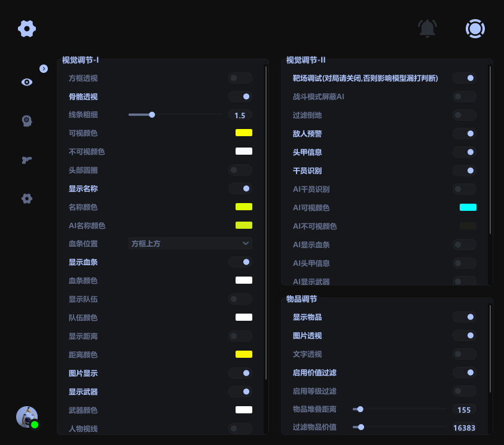The height and width of the screenshot is (445, 504).
Task: Click the green online status dot
Action: (x=35, y=425)
